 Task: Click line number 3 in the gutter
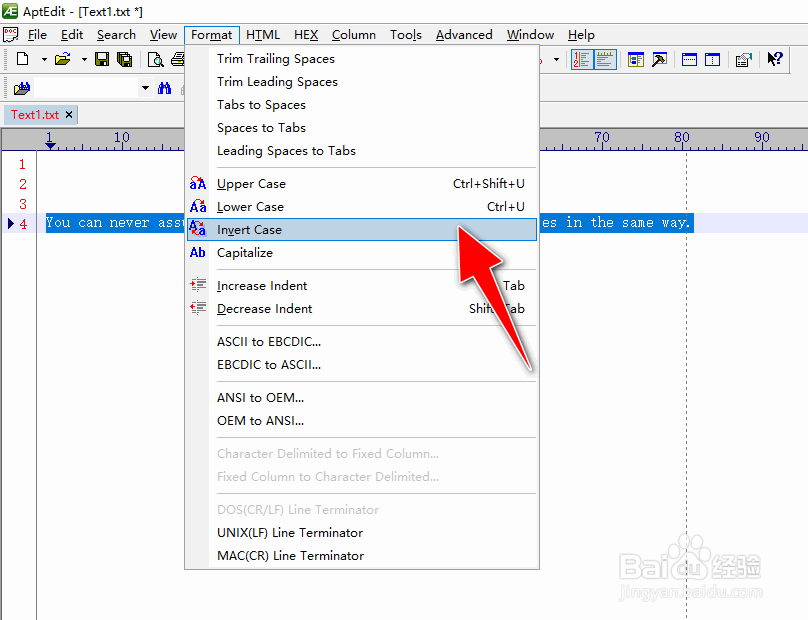click(23, 204)
